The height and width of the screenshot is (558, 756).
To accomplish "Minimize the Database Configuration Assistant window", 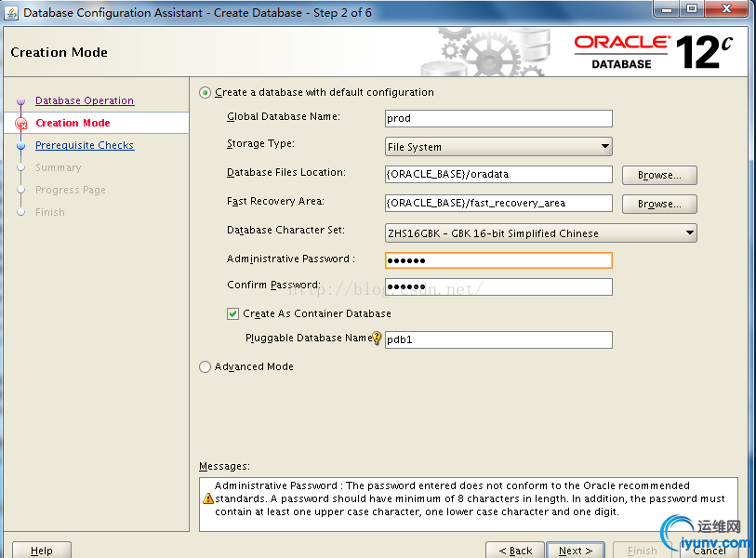I will (x=667, y=8).
